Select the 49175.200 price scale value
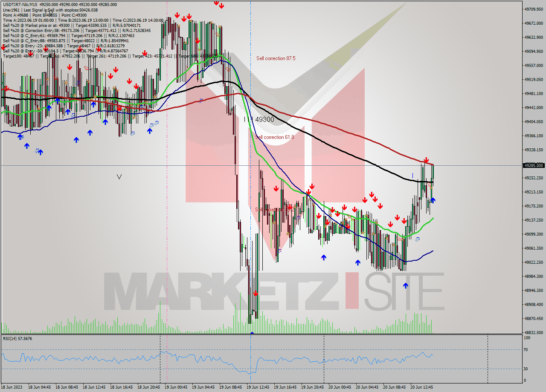This screenshot has height=392, width=546. (x=533, y=206)
